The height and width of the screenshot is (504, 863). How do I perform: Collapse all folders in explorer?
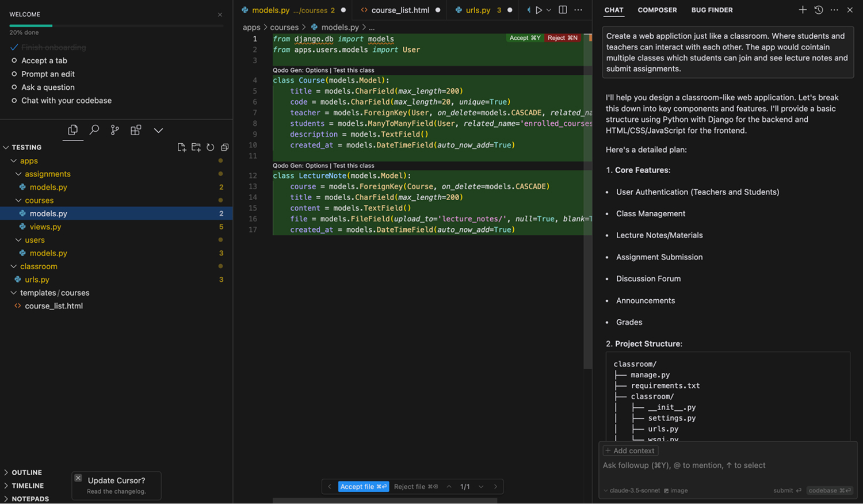(225, 147)
